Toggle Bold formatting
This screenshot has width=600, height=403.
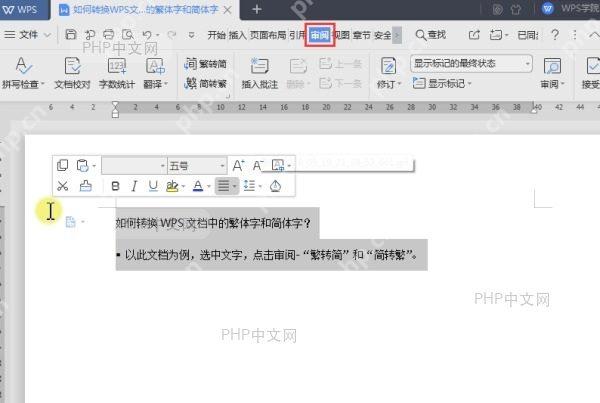coord(115,186)
